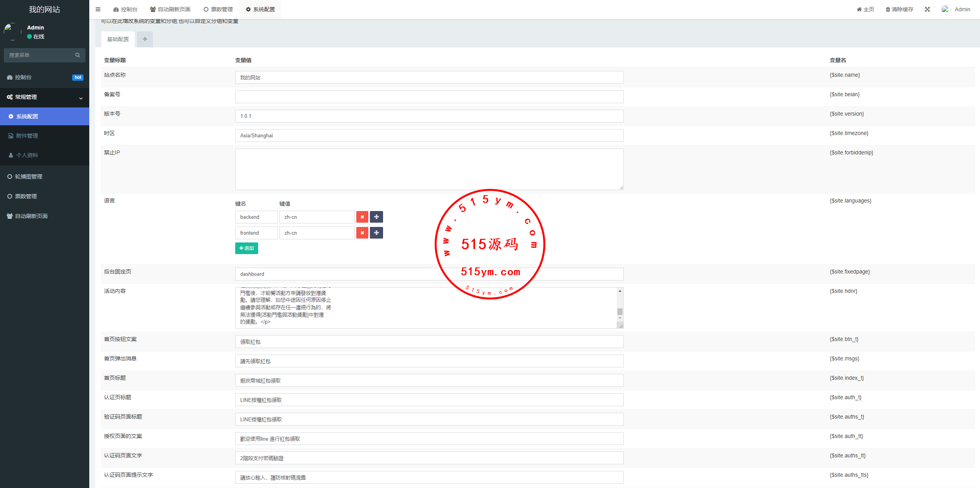Screen dimensions: 980x488
Task: Click the hamburger sidebar toggle icon
Action: pos(98,9)
